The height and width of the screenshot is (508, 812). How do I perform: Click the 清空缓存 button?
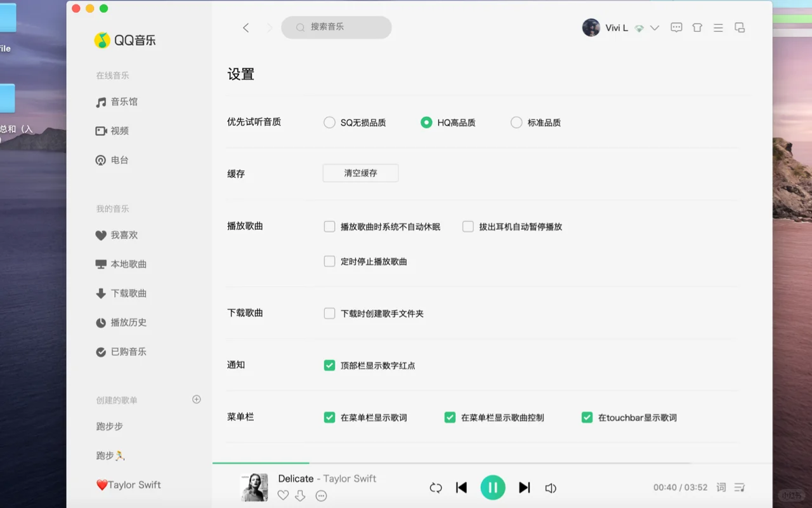(x=360, y=173)
